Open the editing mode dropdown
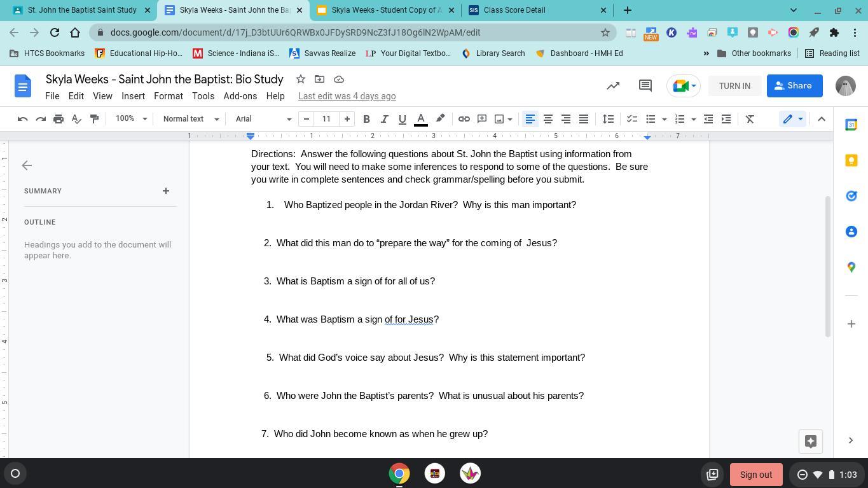Image resolution: width=868 pixels, height=488 pixels. [792, 119]
